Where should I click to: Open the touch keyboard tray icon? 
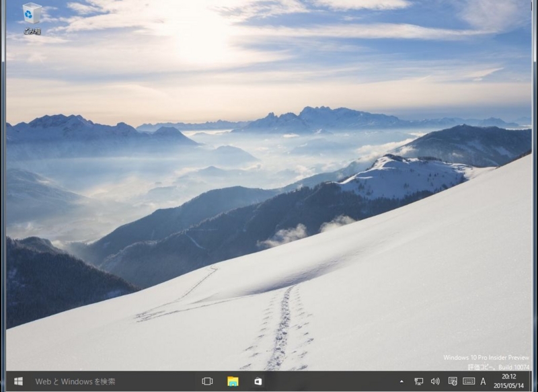[469, 381]
